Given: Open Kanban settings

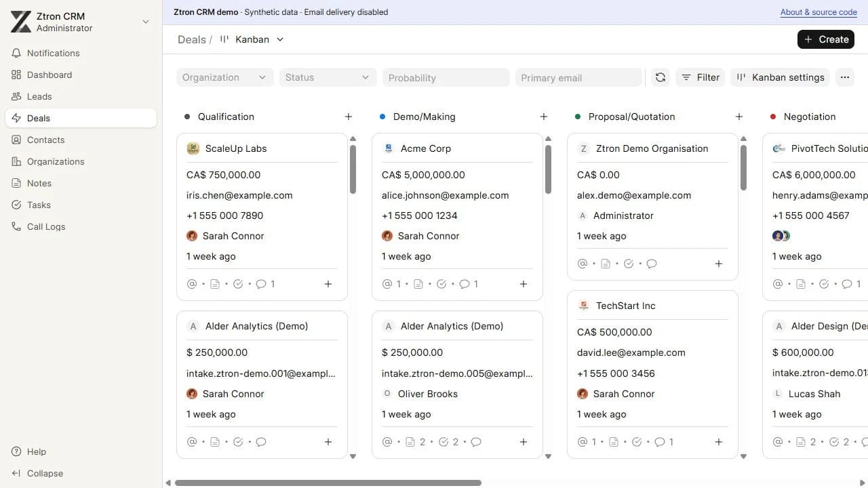Looking at the screenshot, I should coord(781,77).
